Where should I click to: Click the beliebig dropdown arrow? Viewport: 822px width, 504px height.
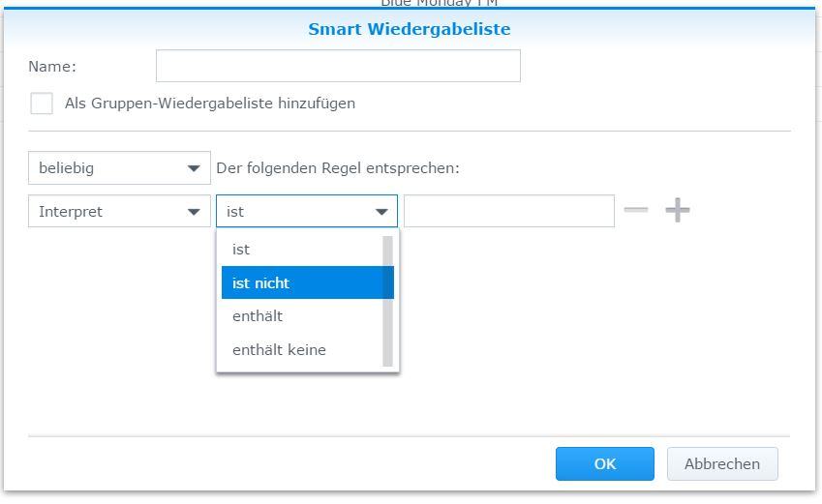194,168
